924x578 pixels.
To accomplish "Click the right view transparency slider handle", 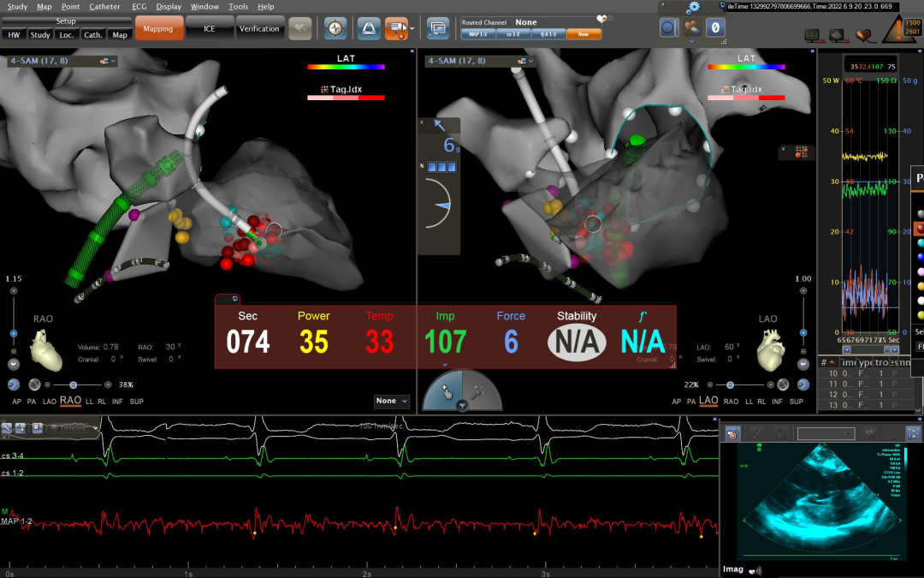I will pyautogui.click(x=730, y=385).
